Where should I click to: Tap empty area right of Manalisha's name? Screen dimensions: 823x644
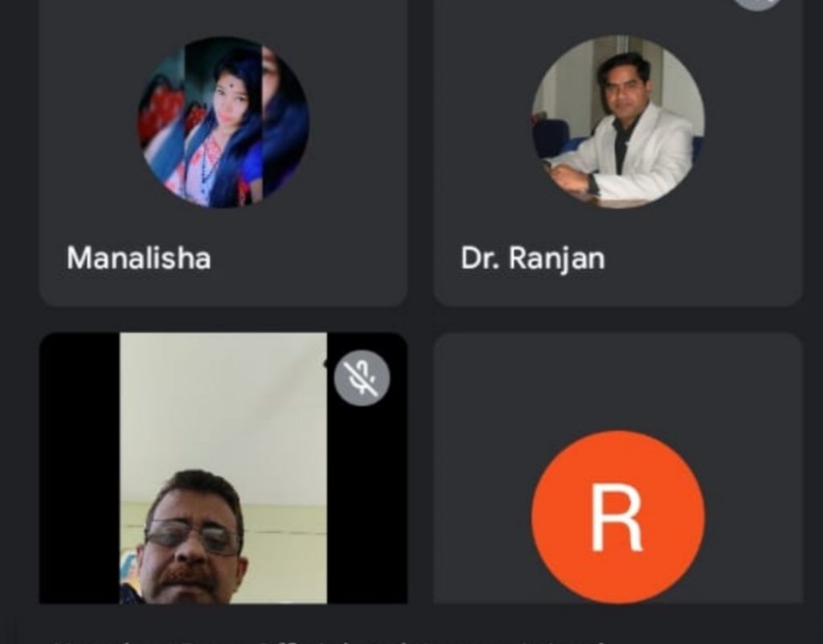coord(307,258)
